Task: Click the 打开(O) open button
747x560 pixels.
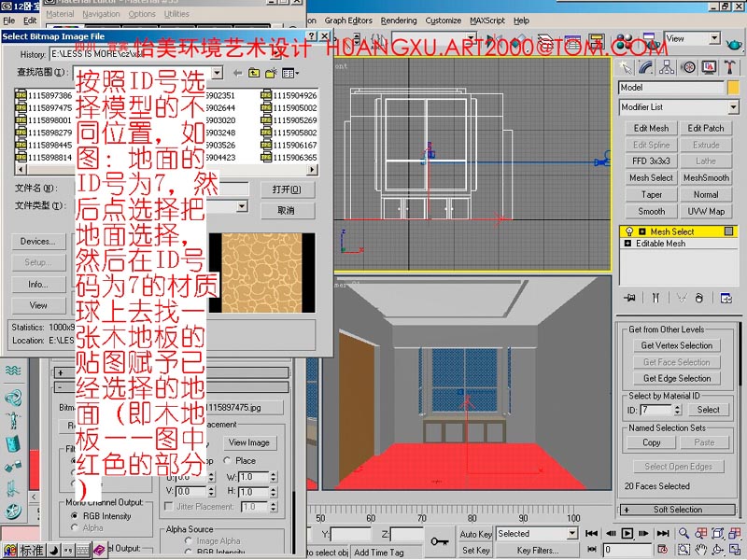Action: 287,189
